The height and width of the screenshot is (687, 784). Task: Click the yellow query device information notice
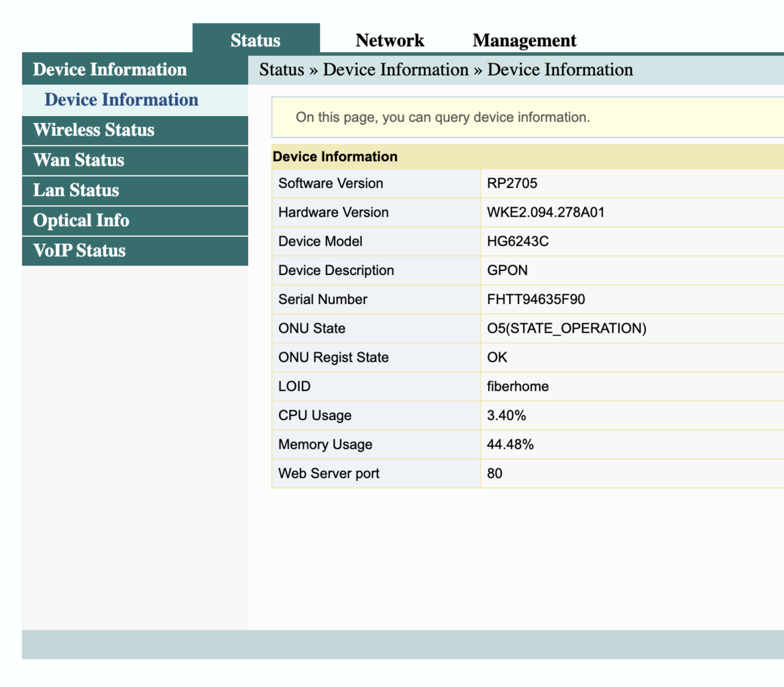[x=443, y=117]
